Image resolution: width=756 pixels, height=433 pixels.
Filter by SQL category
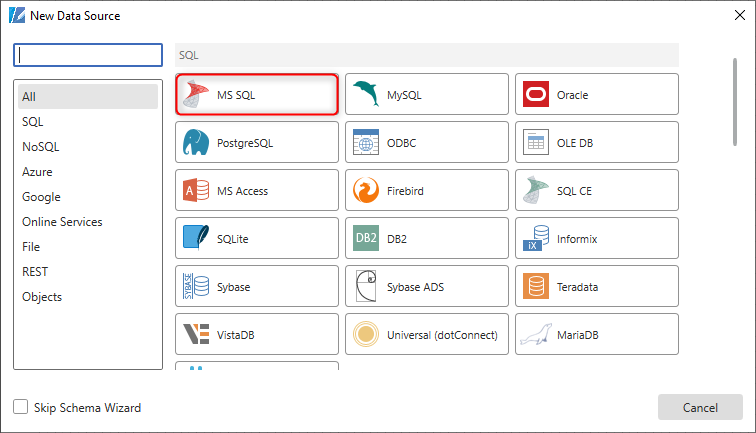88,122
